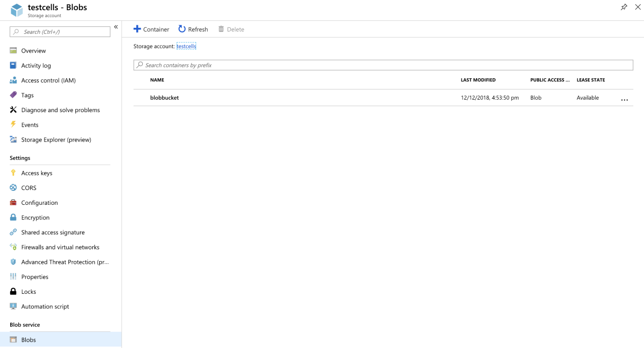This screenshot has height=348, width=644.
Task: Sort by LAST MODIFIED column header
Action: coord(478,80)
